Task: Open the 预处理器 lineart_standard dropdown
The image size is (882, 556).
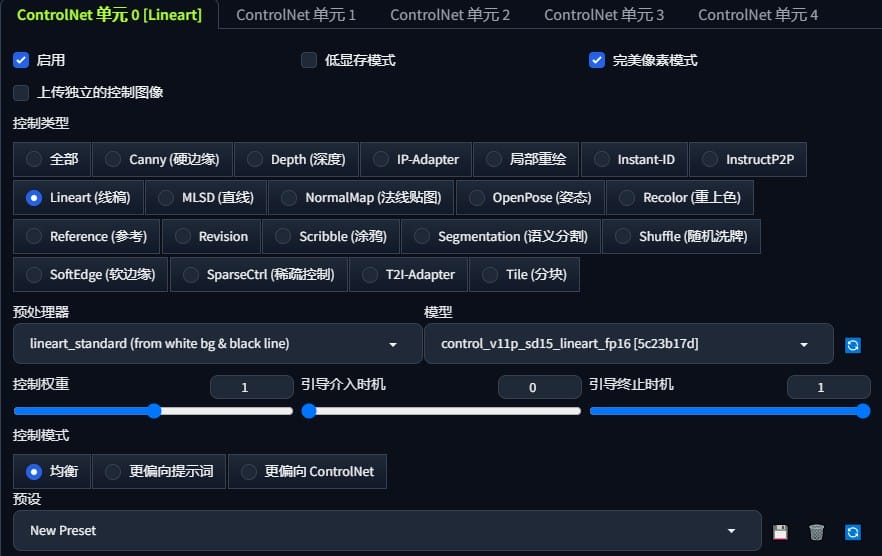Action: click(217, 344)
